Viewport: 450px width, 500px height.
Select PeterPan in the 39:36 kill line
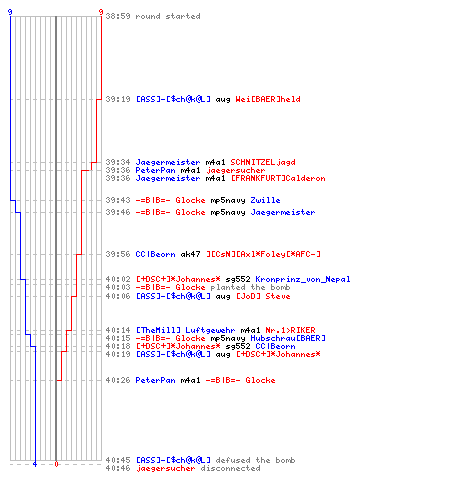(x=155, y=170)
